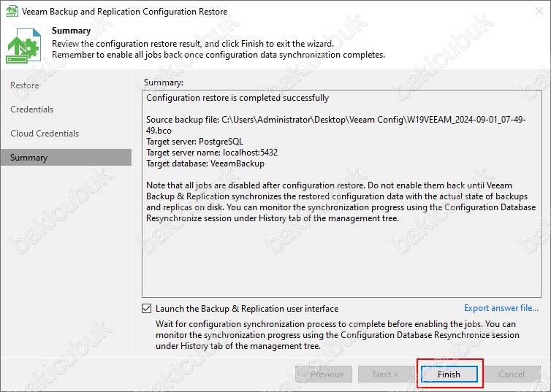Click the 'Source backup file' path line

336,125
